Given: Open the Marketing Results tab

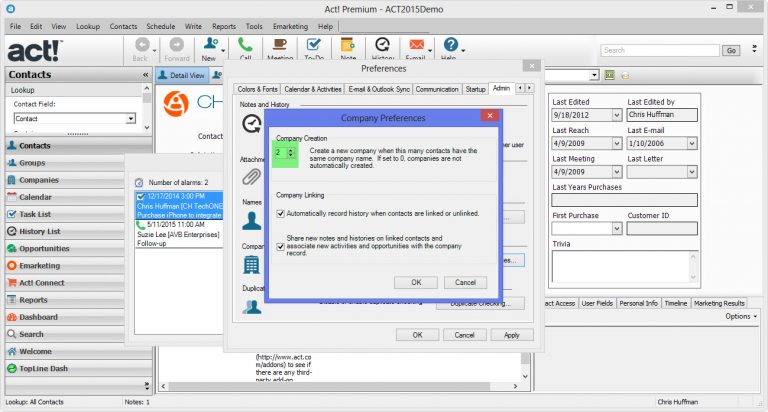Looking at the screenshot, I should point(719,303).
